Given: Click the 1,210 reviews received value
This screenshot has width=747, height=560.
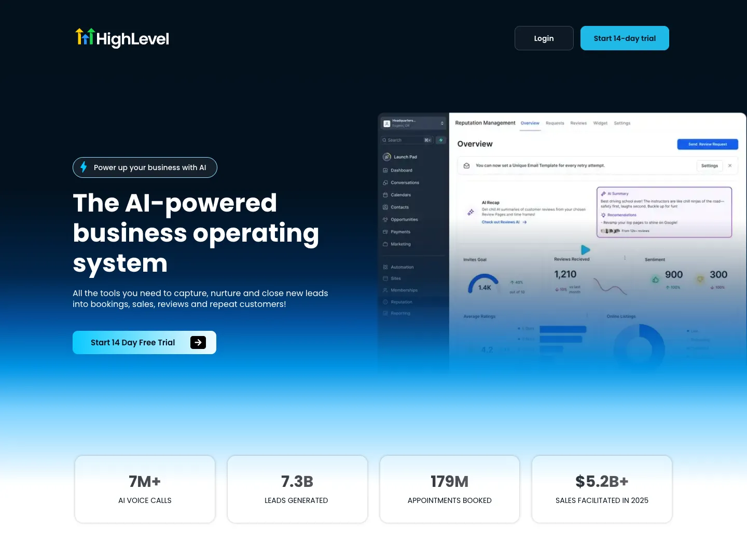Looking at the screenshot, I should pyautogui.click(x=565, y=274).
